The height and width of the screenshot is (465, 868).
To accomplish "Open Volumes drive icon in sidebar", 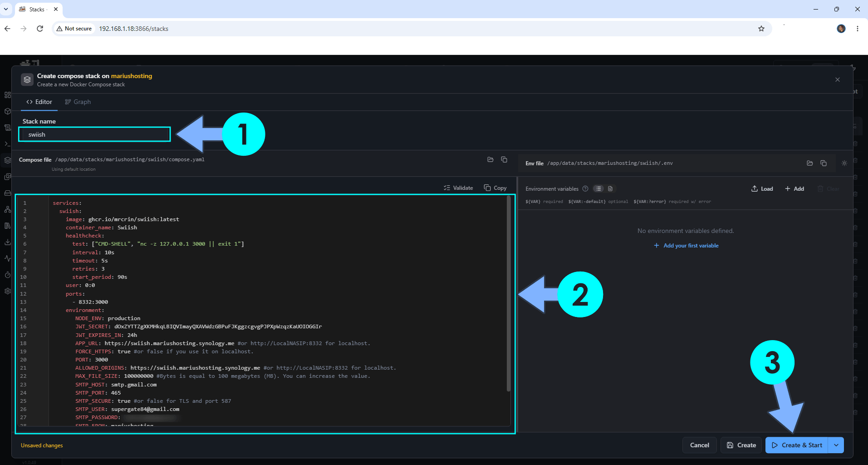I will pos(8,193).
